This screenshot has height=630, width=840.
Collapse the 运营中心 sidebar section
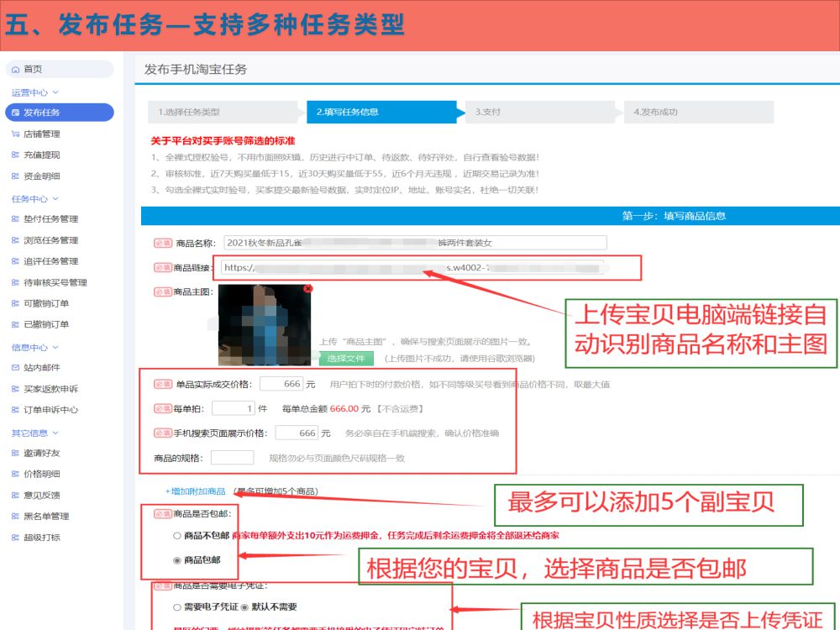35,92
